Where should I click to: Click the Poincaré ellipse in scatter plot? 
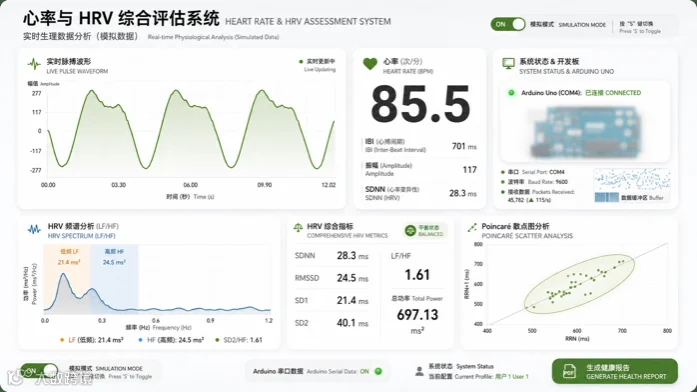579,284
